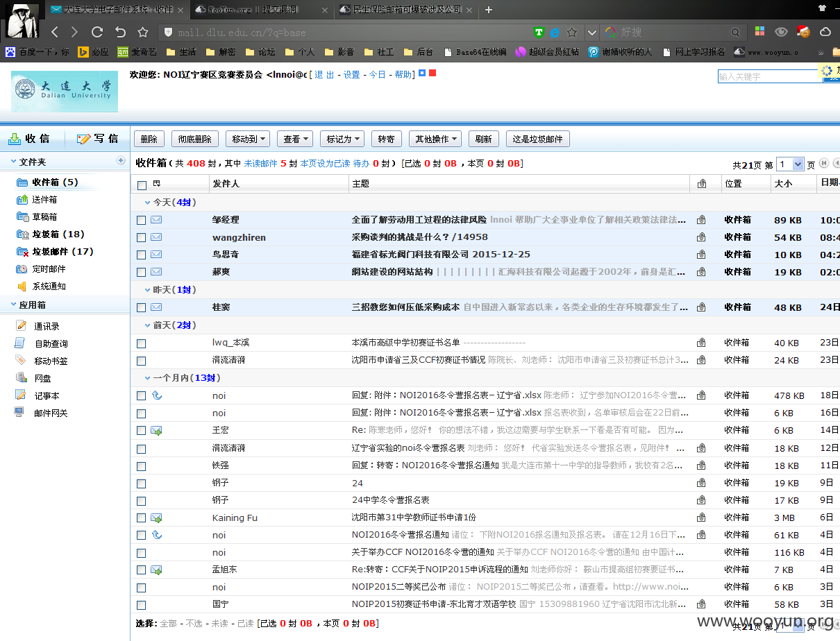Click the browser back arrow

[55, 32]
